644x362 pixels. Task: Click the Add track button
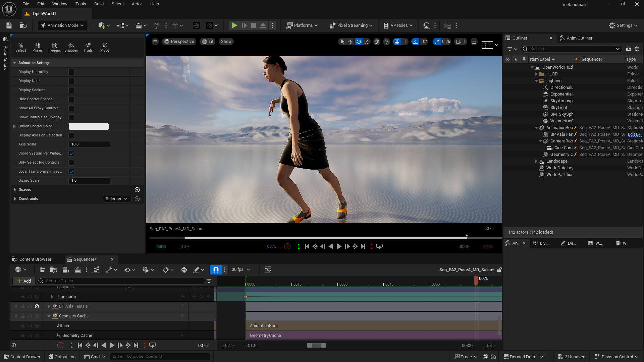coord(24,281)
